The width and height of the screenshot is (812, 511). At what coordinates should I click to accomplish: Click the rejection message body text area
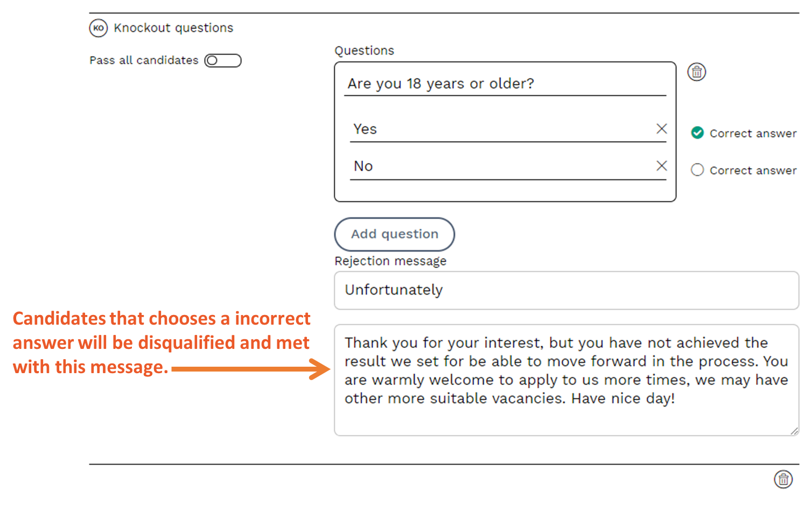tap(566, 380)
